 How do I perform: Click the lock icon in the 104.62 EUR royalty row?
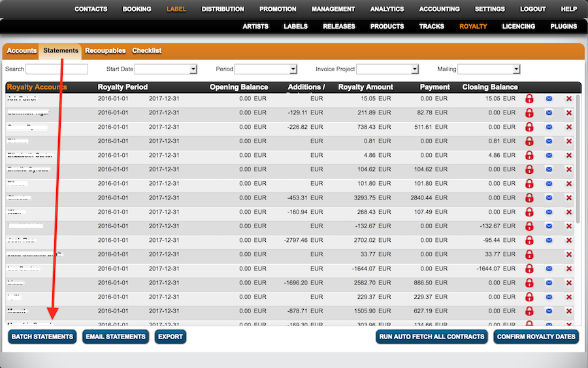(529, 170)
